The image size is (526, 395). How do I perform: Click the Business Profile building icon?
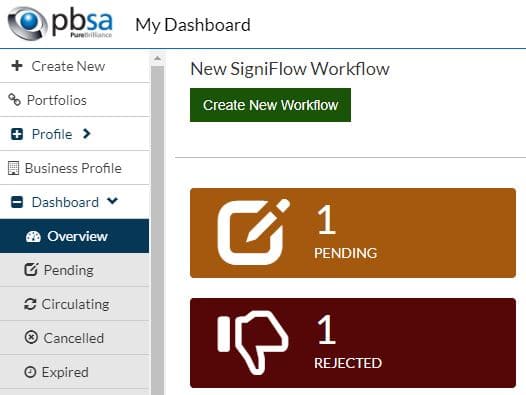[x=13, y=168]
